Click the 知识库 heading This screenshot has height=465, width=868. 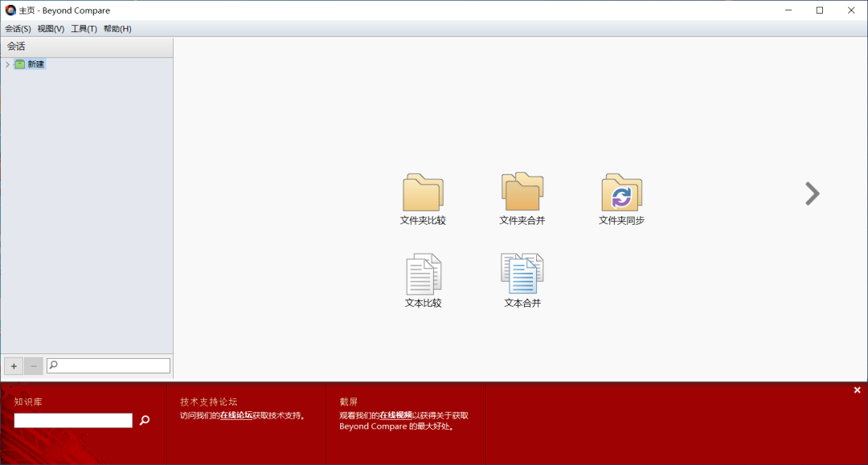[x=28, y=402]
